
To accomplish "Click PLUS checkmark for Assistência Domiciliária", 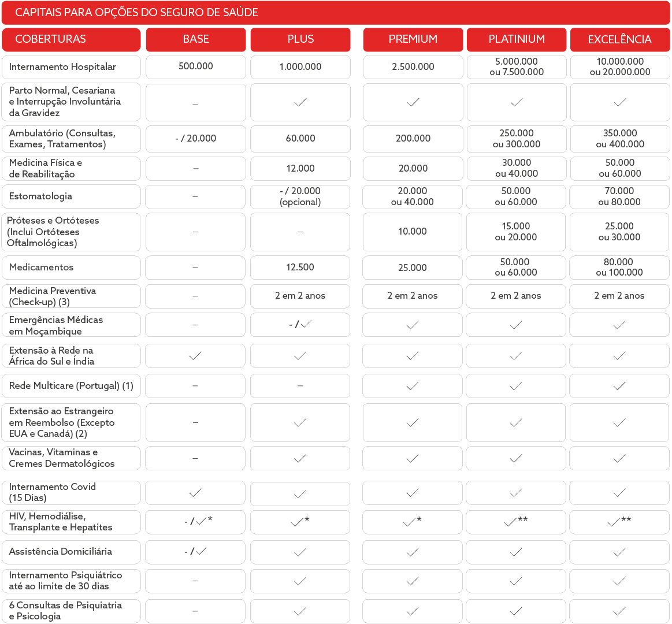I will (300, 552).
